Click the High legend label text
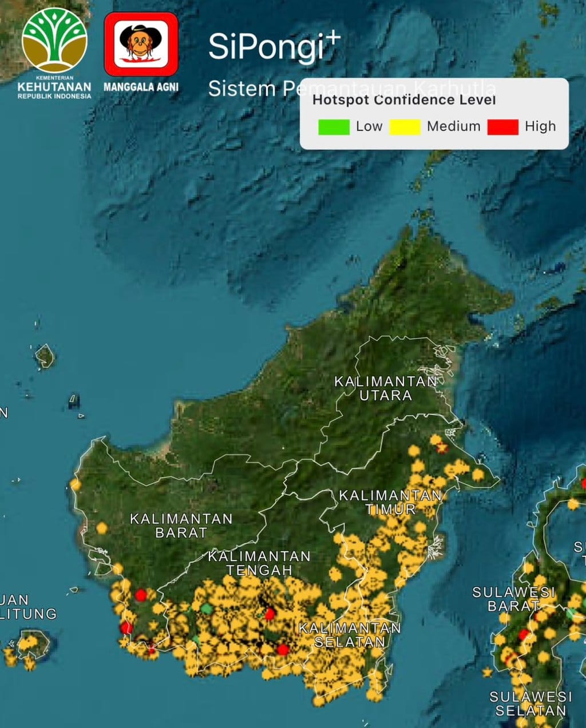This screenshot has width=586, height=728. click(x=540, y=126)
